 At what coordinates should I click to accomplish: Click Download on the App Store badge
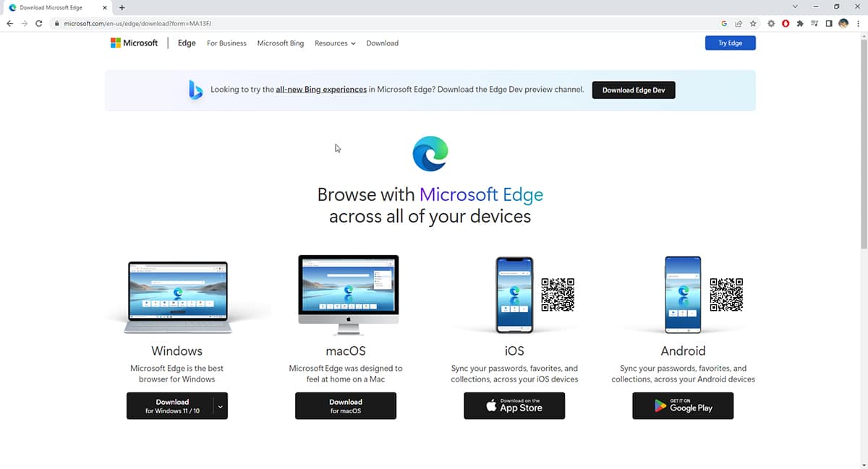[514, 405]
